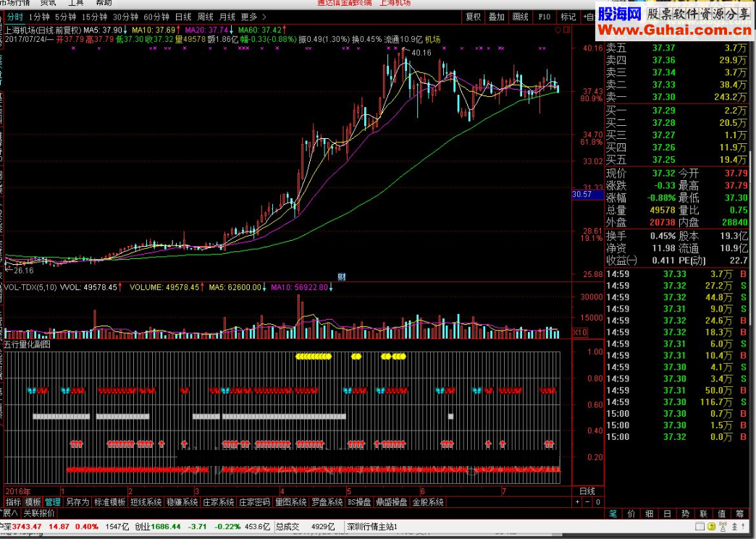Click the 买一 37.29 order row

tap(676, 111)
